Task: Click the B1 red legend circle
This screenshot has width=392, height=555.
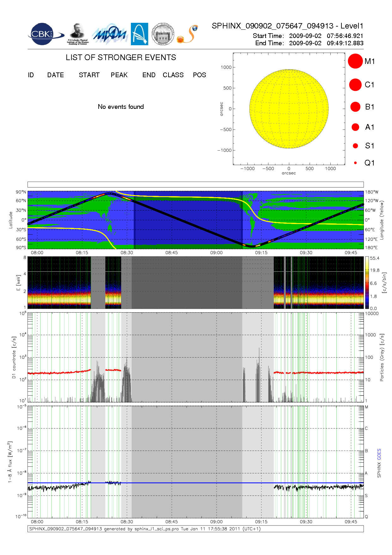Action: pyautogui.click(x=355, y=107)
